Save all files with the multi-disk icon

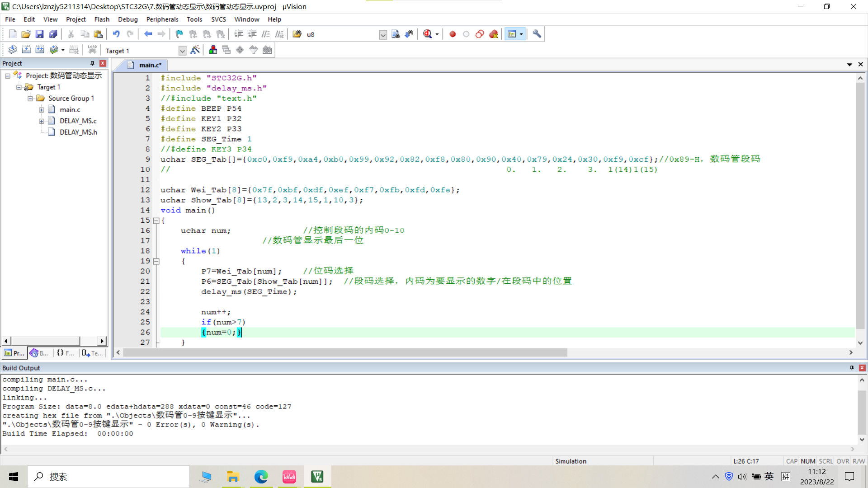(x=53, y=34)
